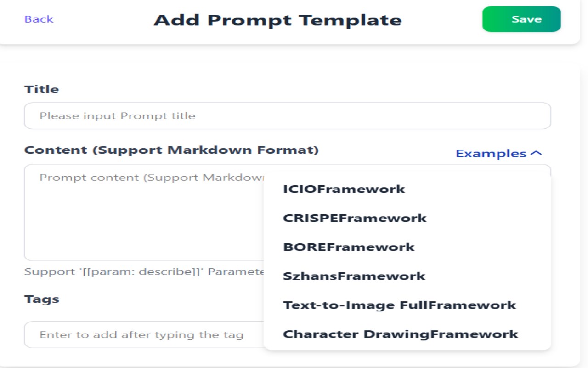The height and width of the screenshot is (368, 588).
Task: Save the new prompt template
Action: click(521, 19)
